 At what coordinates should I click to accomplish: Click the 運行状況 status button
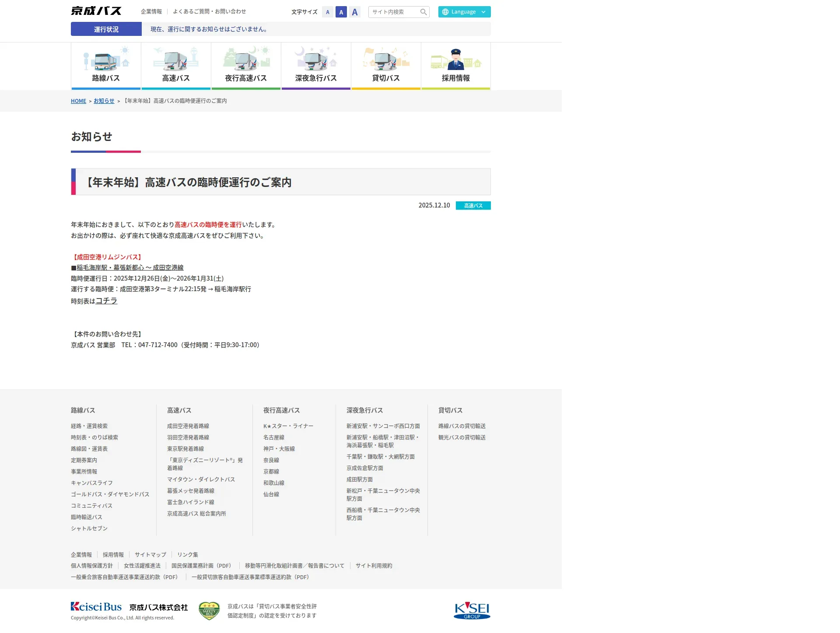(x=106, y=29)
